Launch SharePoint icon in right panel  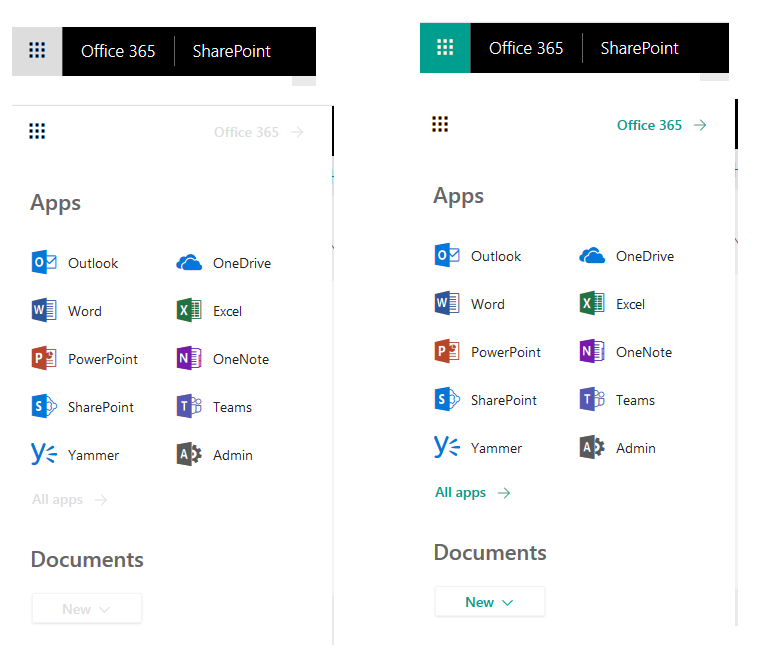[447, 399]
